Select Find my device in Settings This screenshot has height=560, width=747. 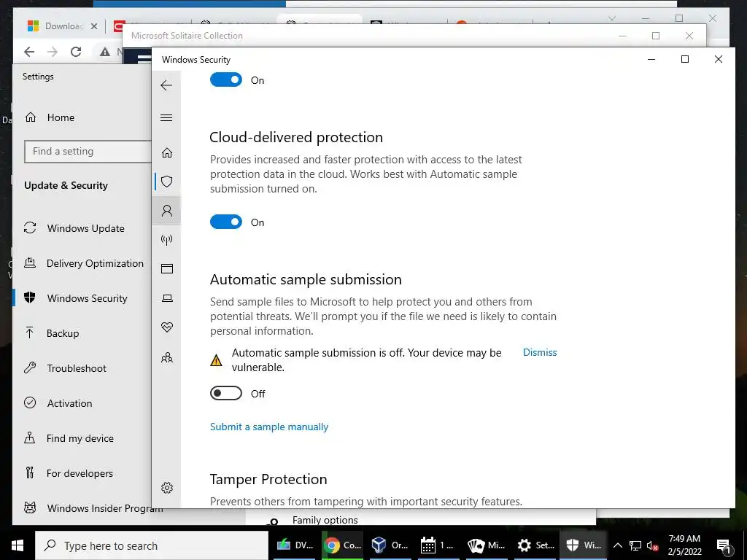click(x=82, y=438)
